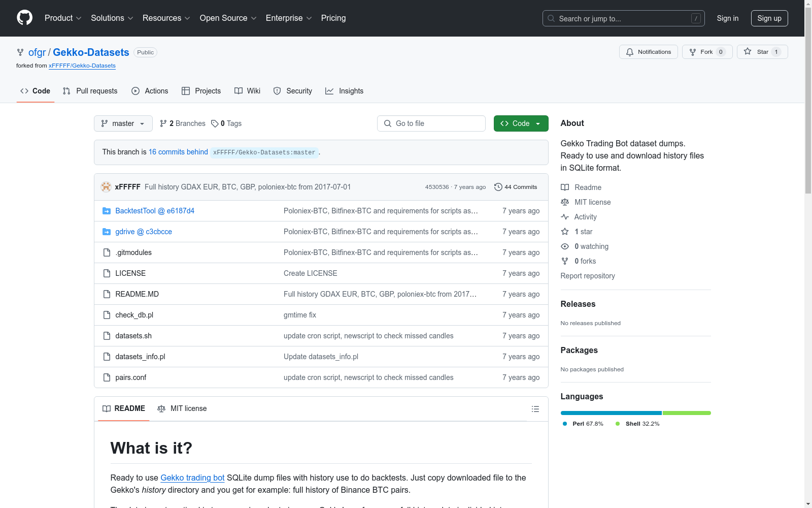
Task: Click the book icon beside Readme in About
Action: [565, 187]
